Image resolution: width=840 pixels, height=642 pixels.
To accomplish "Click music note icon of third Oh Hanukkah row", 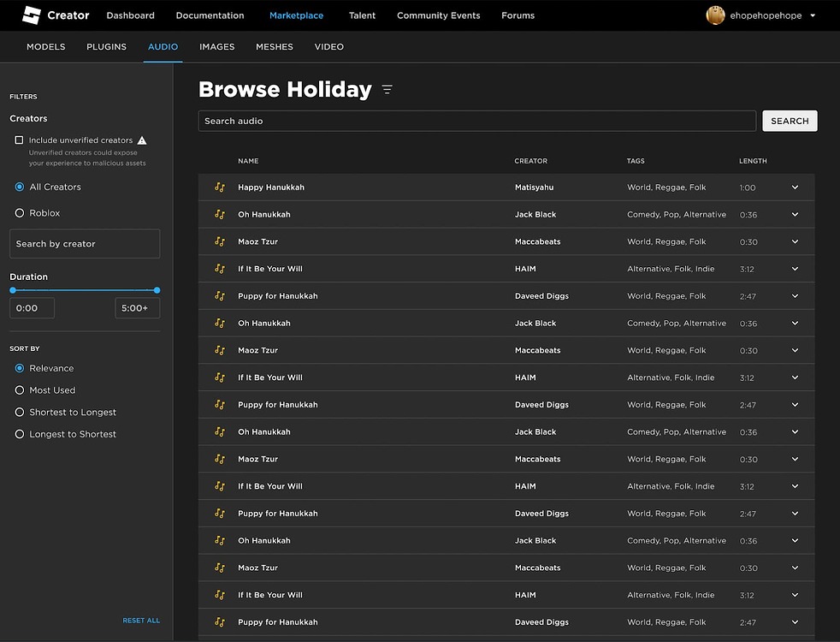I will (x=220, y=432).
